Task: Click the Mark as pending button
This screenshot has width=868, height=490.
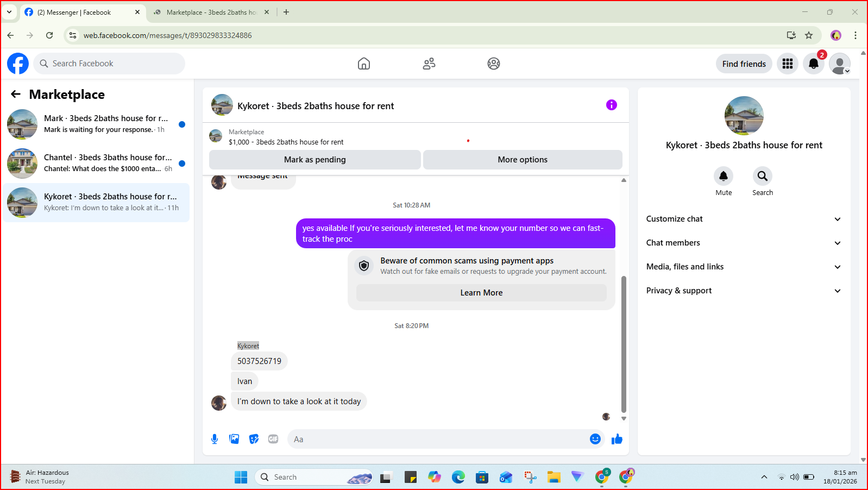Action: tap(315, 160)
